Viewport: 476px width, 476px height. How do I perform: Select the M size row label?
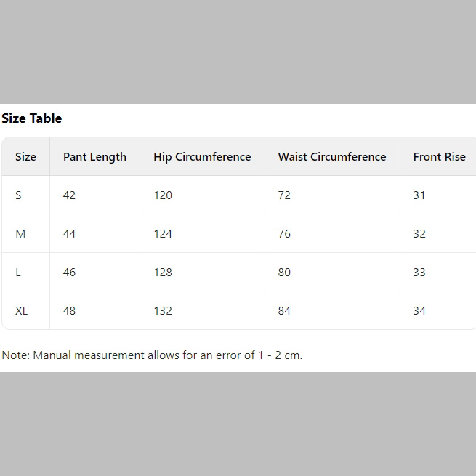[20, 234]
